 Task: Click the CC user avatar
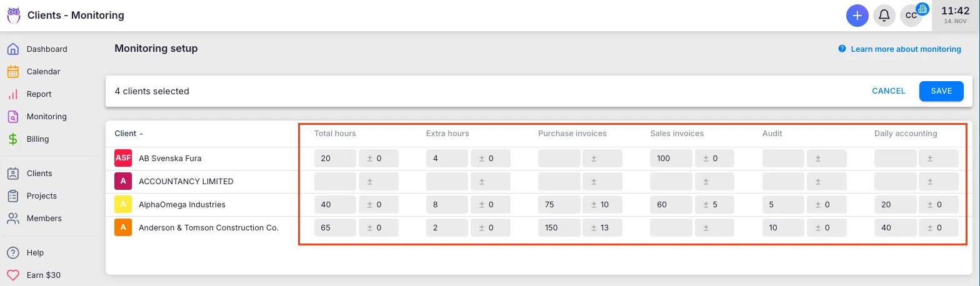pyautogui.click(x=911, y=16)
